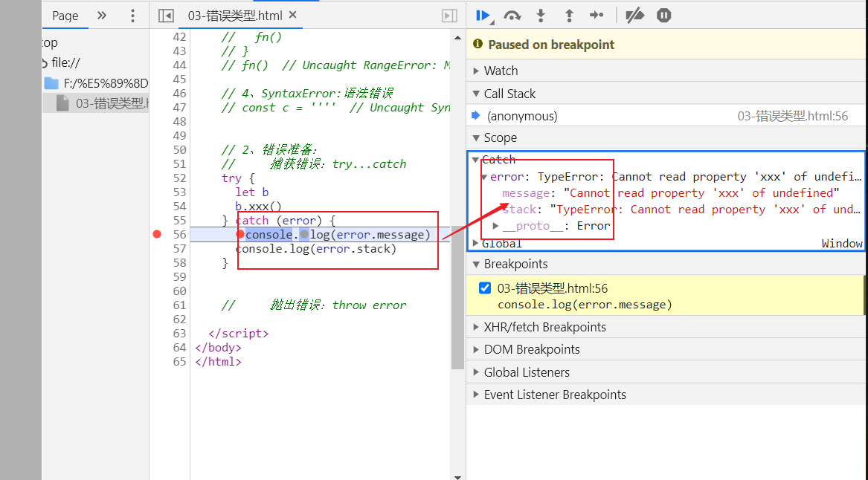
Task: Click editor scrollbar down arrow
Action: 458,476
